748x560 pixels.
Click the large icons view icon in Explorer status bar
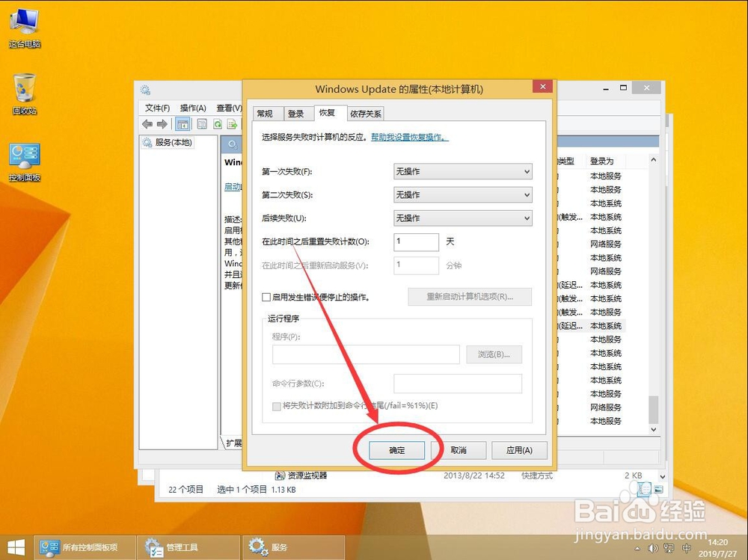point(658,489)
